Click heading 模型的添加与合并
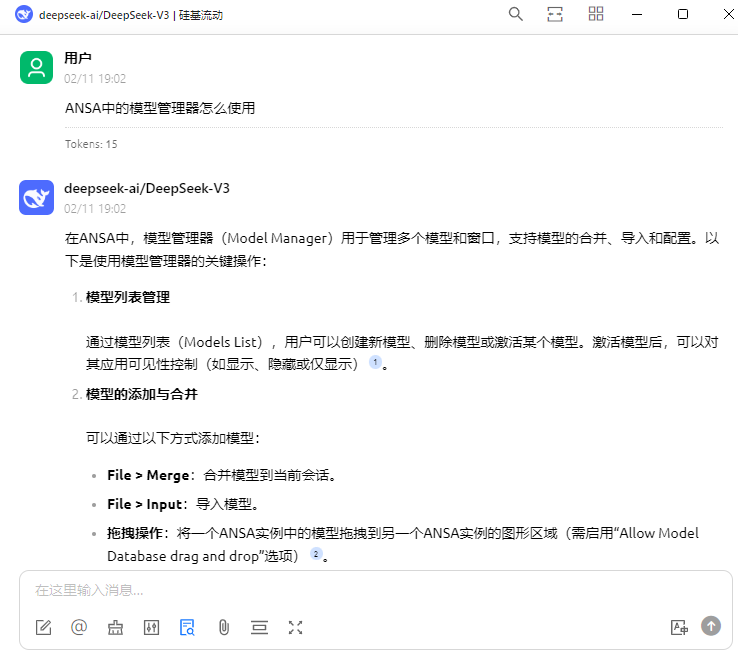738x655 pixels. tap(142, 394)
